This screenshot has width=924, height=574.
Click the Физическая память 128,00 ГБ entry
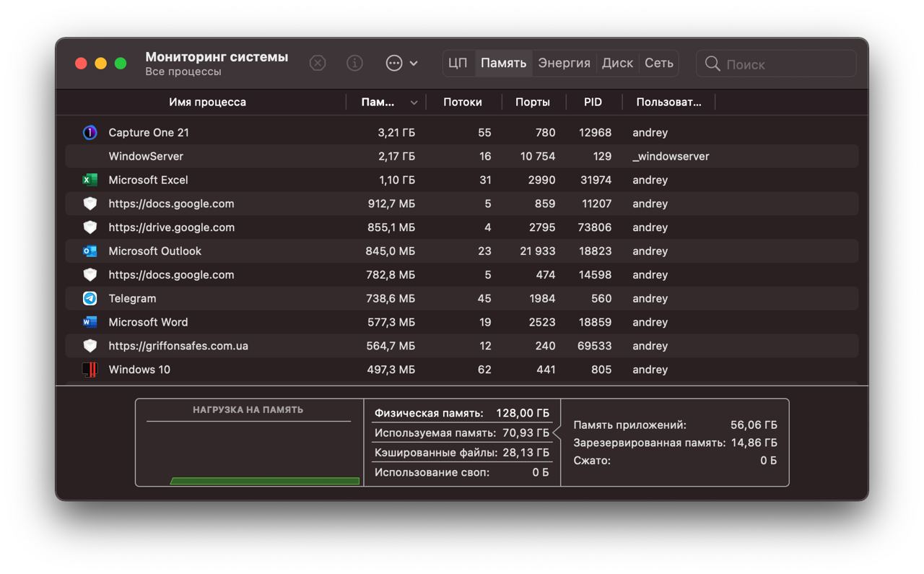pyautogui.click(x=462, y=414)
